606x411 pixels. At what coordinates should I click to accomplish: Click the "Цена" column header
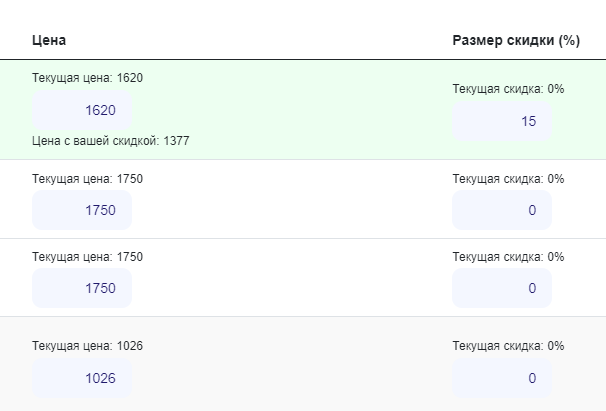click(49, 41)
